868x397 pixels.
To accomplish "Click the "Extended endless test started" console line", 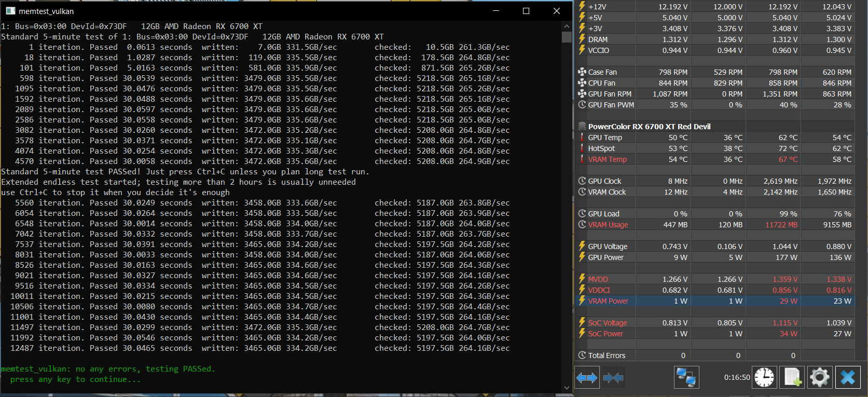I will pyautogui.click(x=178, y=182).
